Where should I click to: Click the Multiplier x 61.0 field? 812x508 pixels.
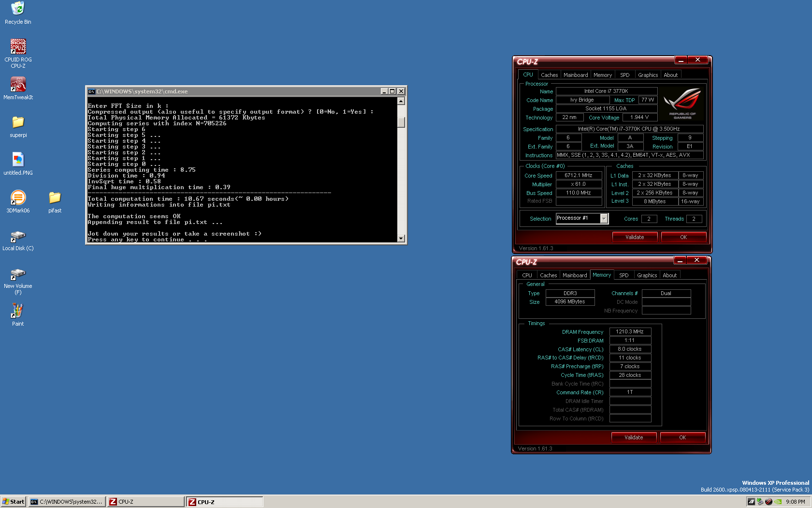tap(579, 184)
